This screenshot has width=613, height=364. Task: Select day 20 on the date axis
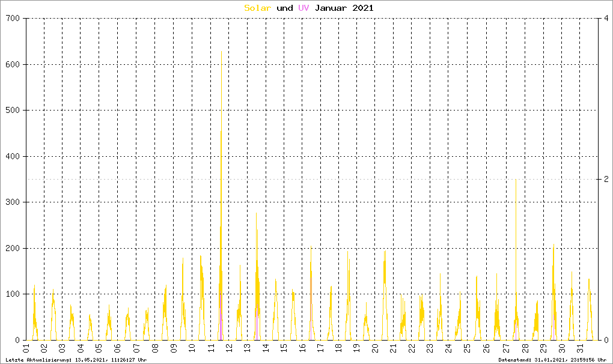tap(376, 348)
